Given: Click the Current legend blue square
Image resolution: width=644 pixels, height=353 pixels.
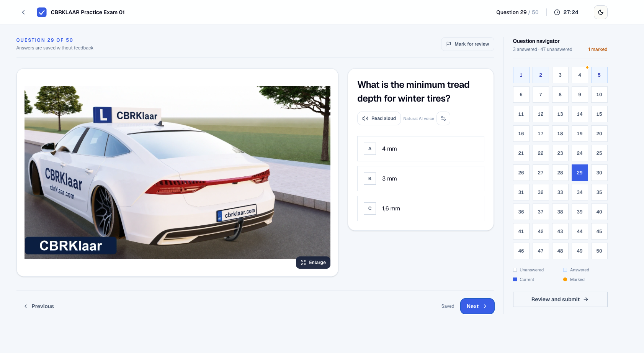Looking at the screenshot, I should [515, 279].
